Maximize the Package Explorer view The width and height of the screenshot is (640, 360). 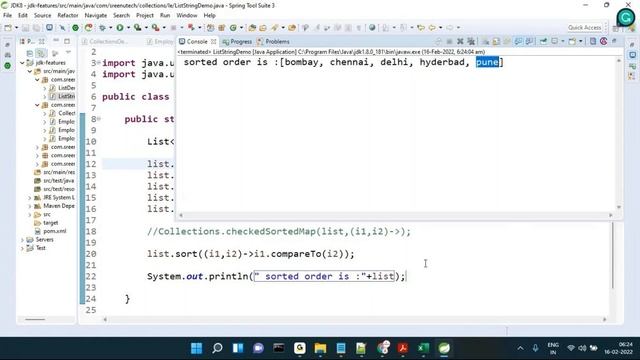67,41
